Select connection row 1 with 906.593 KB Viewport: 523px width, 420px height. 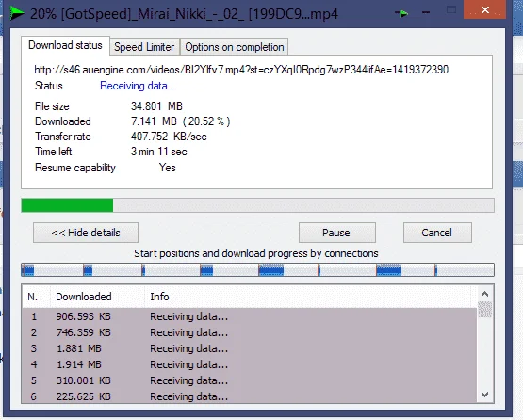(250, 316)
